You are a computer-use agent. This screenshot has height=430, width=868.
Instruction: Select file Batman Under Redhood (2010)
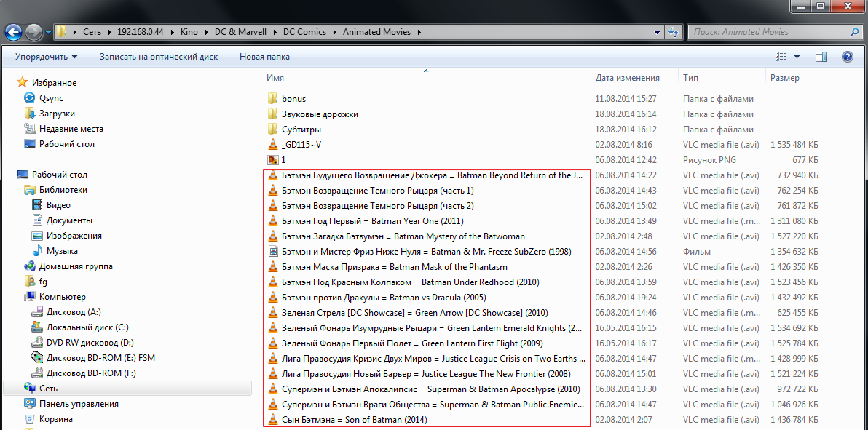[410, 282]
